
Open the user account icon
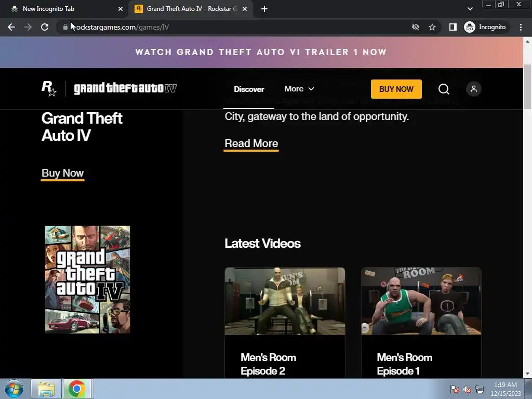tap(474, 89)
